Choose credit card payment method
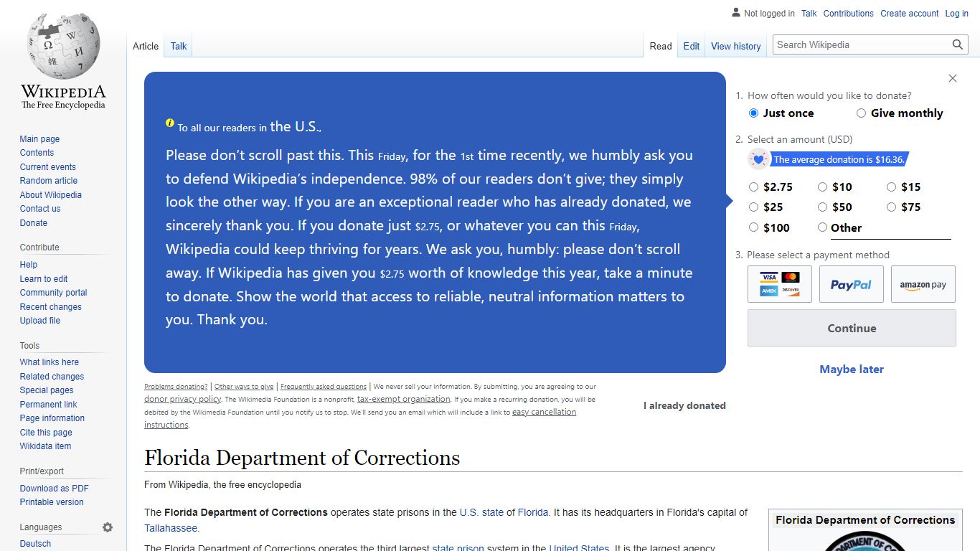 tap(780, 284)
